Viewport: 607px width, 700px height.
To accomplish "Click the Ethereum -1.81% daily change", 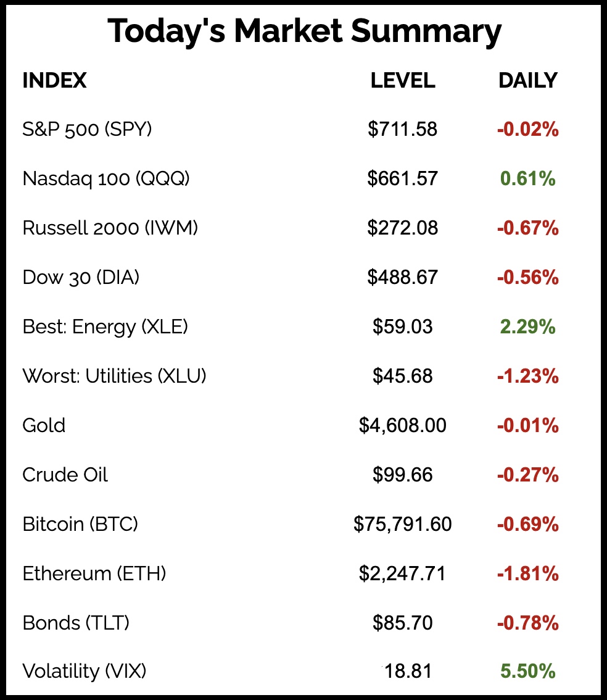I will pyautogui.click(x=527, y=573).
